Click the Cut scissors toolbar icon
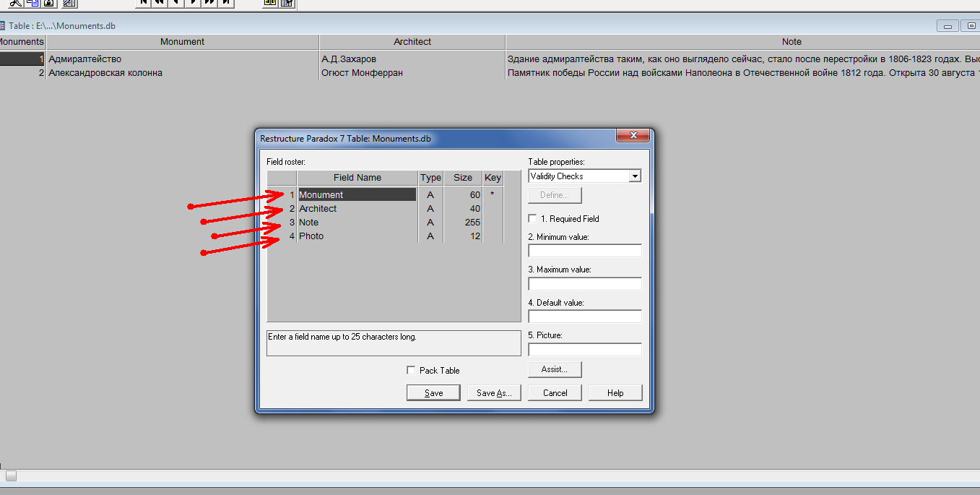This screenshot has width=980, height=495. coord(16,3)
